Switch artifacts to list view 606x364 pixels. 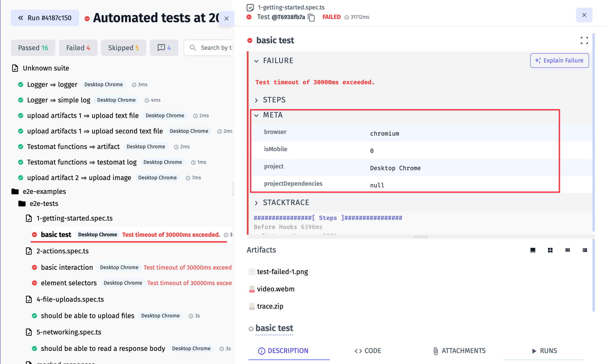pyautogui.click(x=585, y=250)
